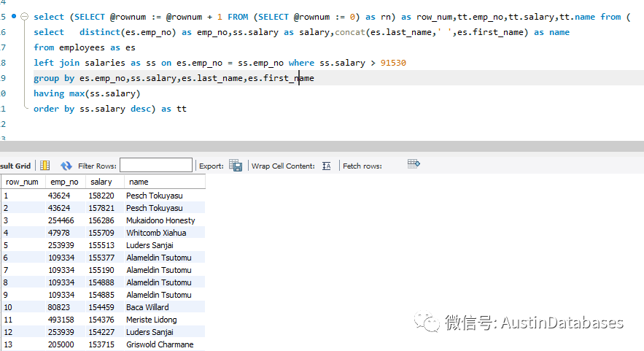Select the name column header
Image resolution: width=644 pixels, height=351 pixels.
coord(139,182)
